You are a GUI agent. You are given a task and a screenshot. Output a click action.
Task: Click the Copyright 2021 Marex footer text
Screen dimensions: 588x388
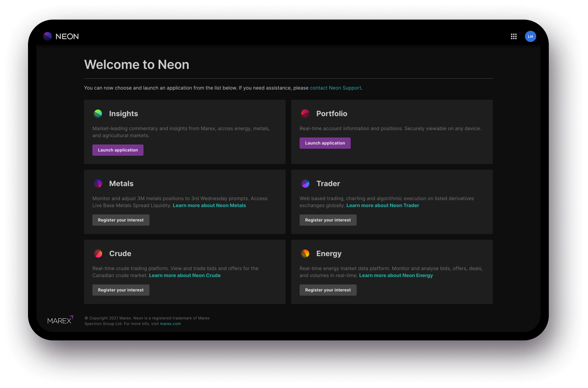point(147,321)
